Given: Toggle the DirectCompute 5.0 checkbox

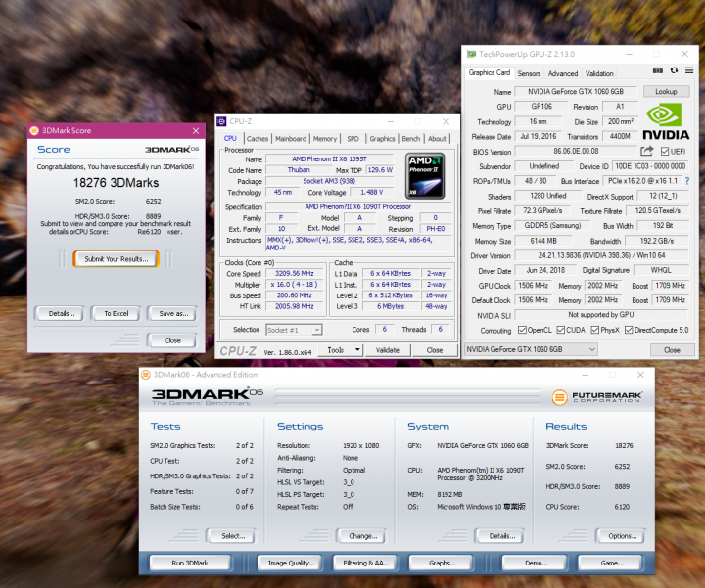Looking at the screenshot, I should pos(629,330).
